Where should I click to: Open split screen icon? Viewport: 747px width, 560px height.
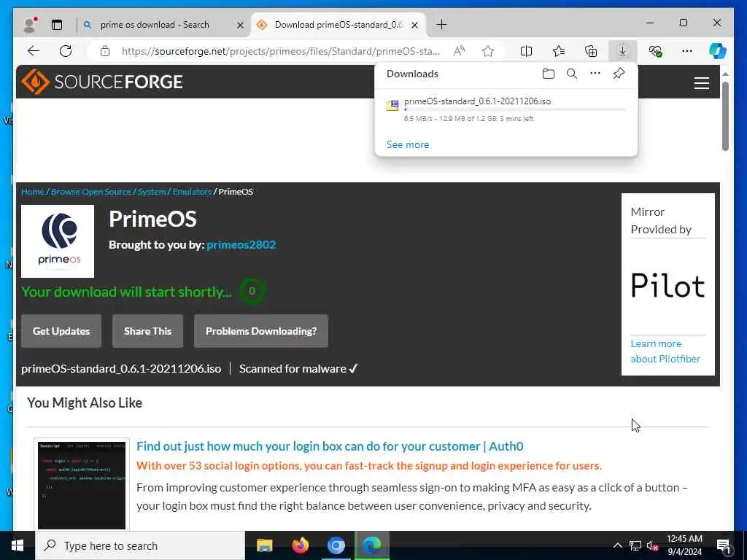[526, 51]
